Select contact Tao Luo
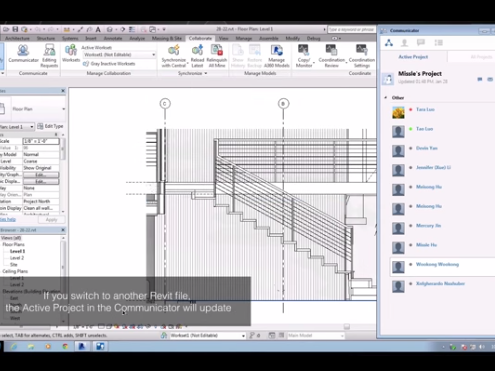Viewport: 495px width, 371px height. tap(424, 129)
